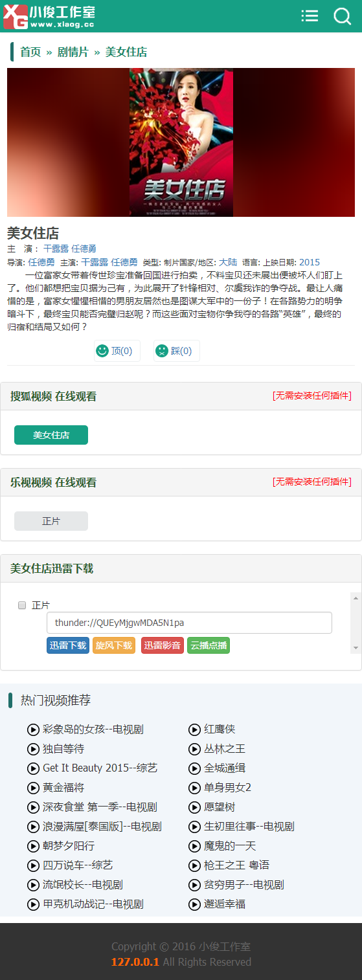Screen dimensions: 362x980
Task: Click play icon beside 红鹰侠
Action: tap(194, 729)
